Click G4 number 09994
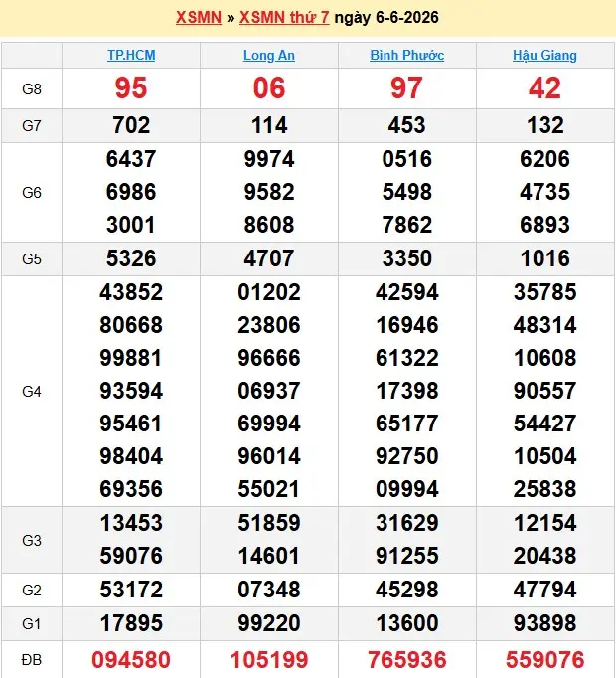Screen dimensions: 616x678 coord(406,489)
